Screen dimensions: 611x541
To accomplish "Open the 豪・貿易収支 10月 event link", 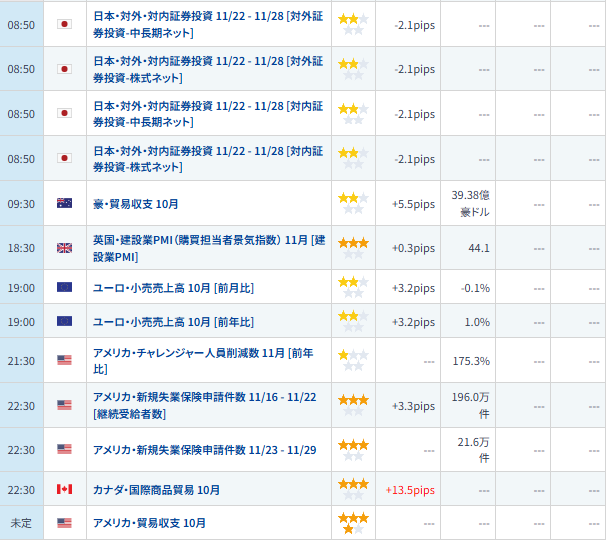I will (x=136, y=204).
